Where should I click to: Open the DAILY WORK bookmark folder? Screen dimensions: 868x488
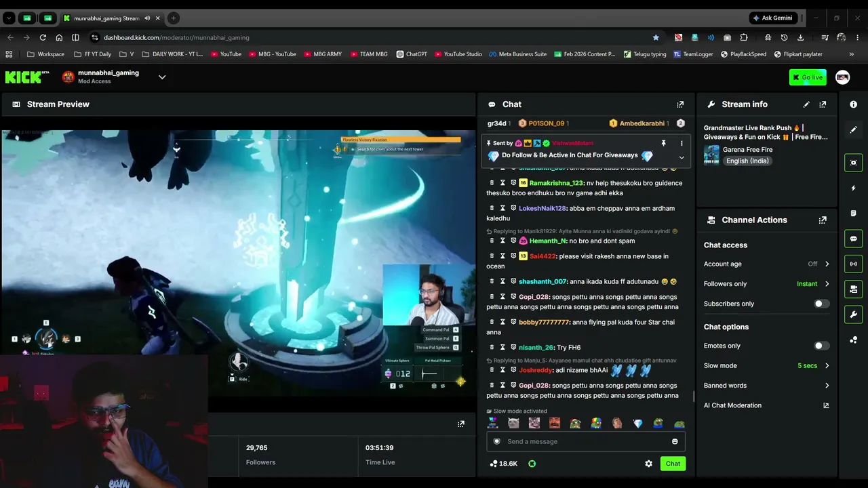(172, 54)
